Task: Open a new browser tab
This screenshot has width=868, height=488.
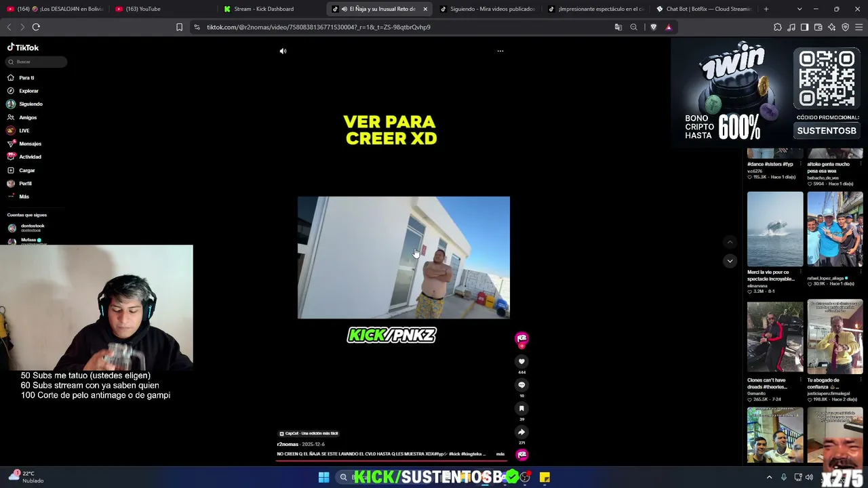Action: click(x=766, y=9)
